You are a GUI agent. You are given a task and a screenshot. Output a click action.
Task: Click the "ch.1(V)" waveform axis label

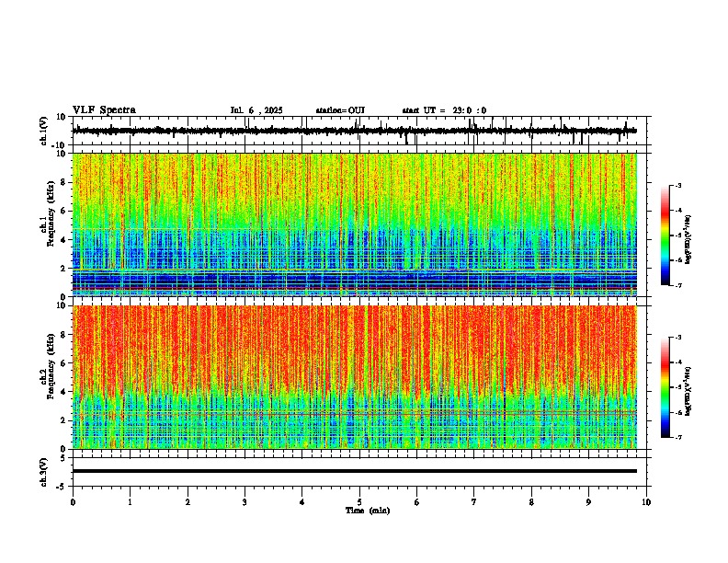(44, 131)
